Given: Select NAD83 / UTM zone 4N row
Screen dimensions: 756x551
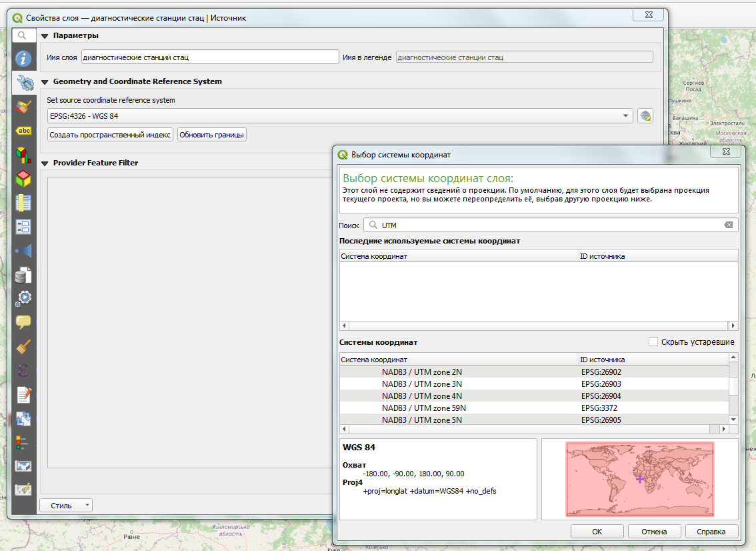Looking at the screenshot, I should point(421,396).
